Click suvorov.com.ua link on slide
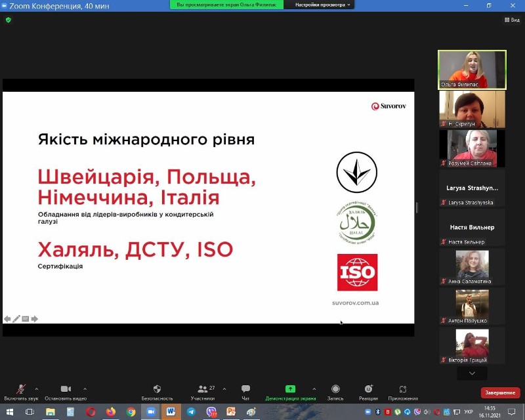 [355, 303]
